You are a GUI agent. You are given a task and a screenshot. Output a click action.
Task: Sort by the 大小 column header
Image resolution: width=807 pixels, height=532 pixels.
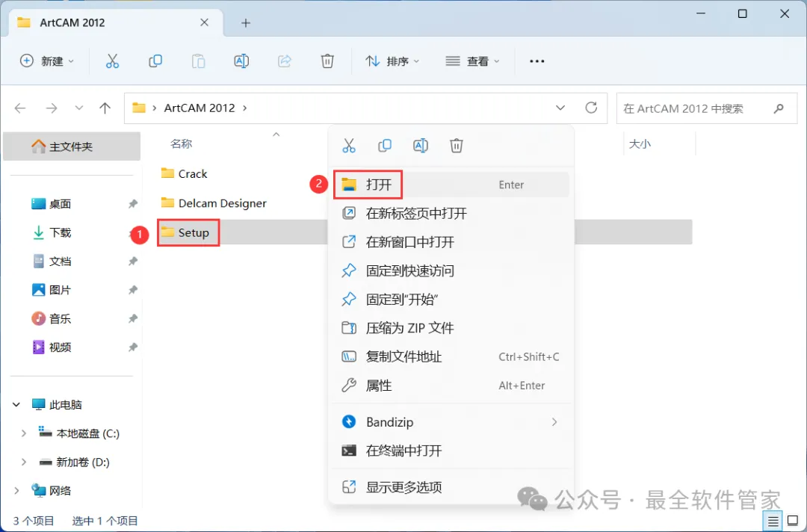click(x=640, y=144)
